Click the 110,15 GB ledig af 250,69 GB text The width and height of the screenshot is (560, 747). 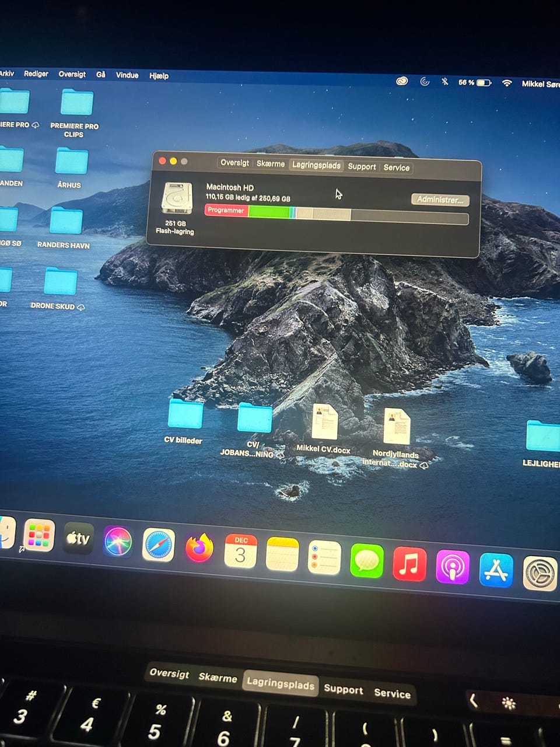point(248,198)
